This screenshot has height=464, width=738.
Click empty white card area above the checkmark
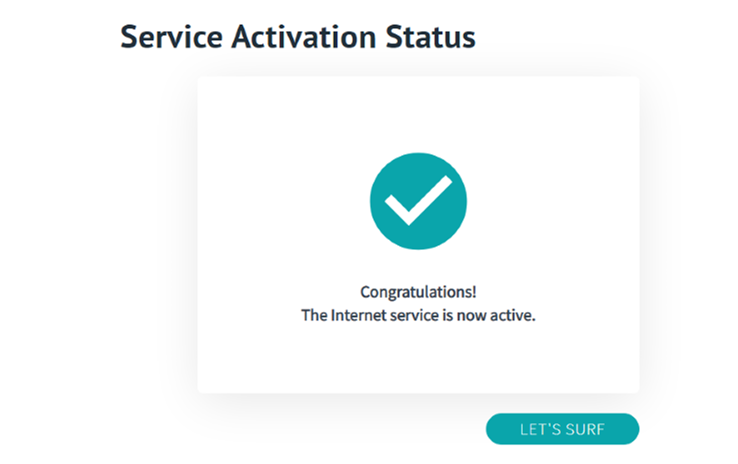tap(418, 113)
